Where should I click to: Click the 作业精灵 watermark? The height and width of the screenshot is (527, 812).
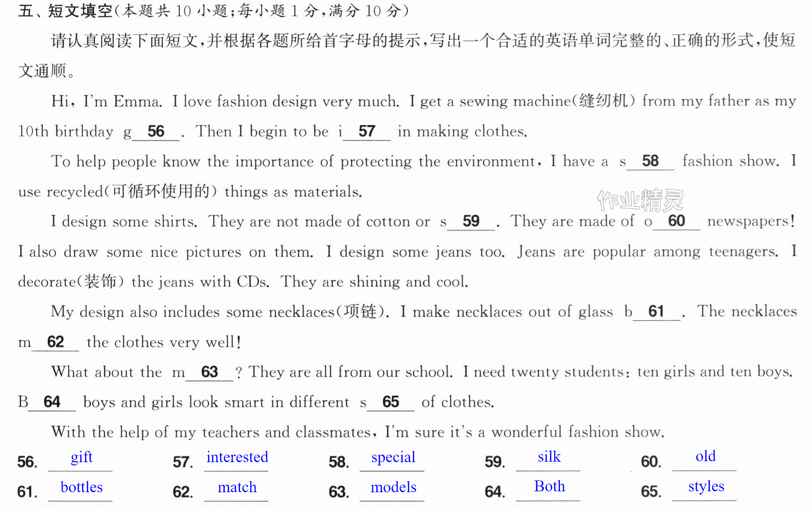pyautogui.click(x=640, y=200)
